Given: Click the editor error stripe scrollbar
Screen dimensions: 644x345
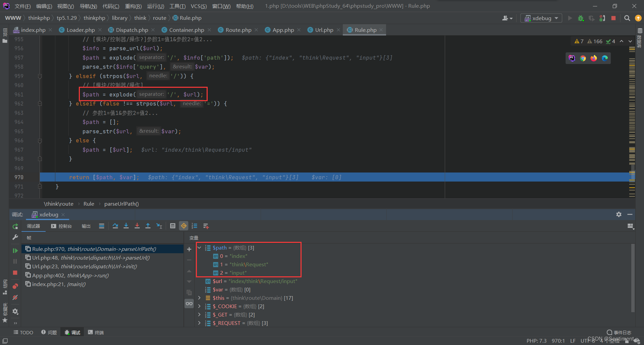Looking at the screenshot, I should click(x=632, y=117).
